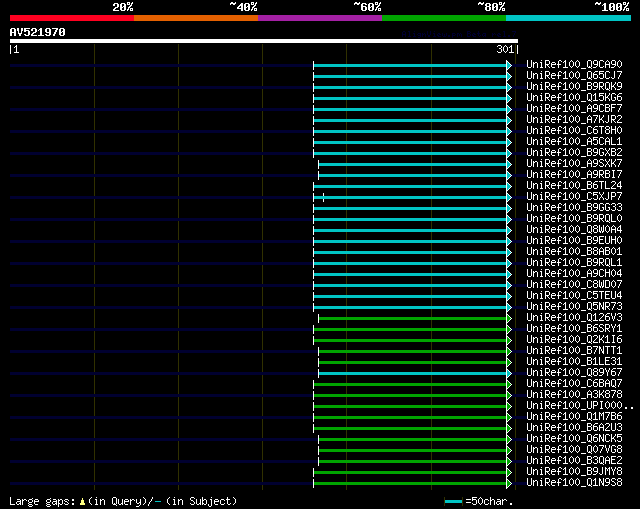Click the orange ~40% identity legend segment
The width and height of the screenshot is (640, 509).
point(196,18)
